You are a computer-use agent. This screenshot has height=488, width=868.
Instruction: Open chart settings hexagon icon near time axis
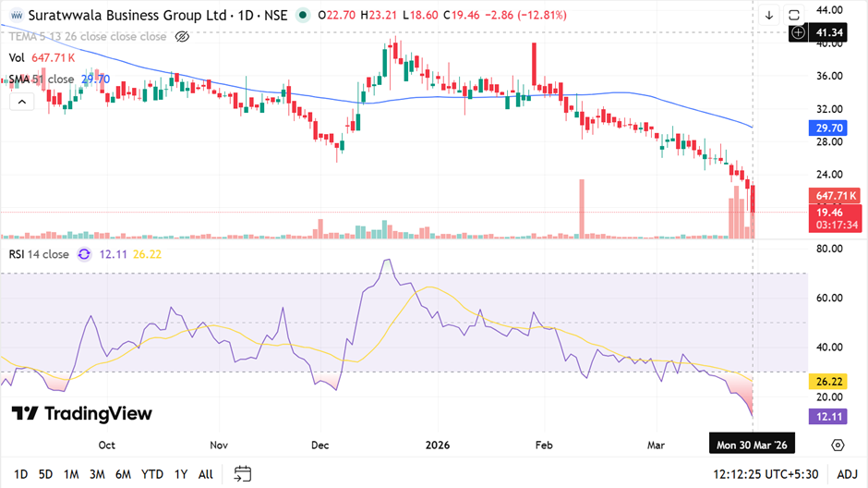[x=837, y=445]
